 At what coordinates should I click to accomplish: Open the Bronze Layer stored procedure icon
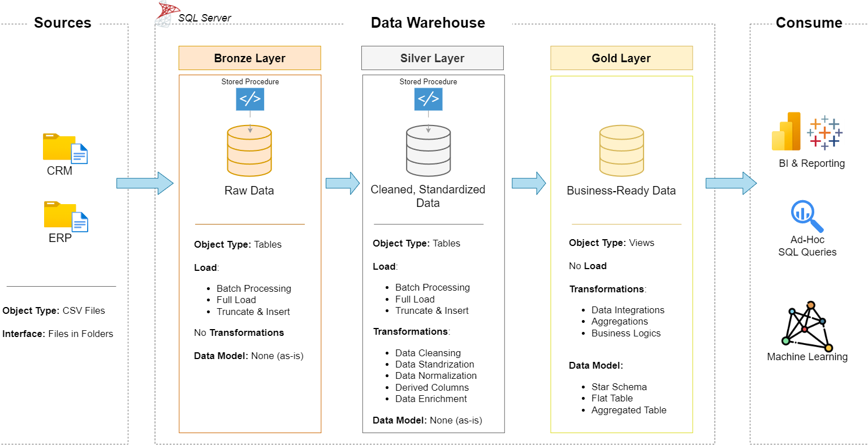pos(249,99)
